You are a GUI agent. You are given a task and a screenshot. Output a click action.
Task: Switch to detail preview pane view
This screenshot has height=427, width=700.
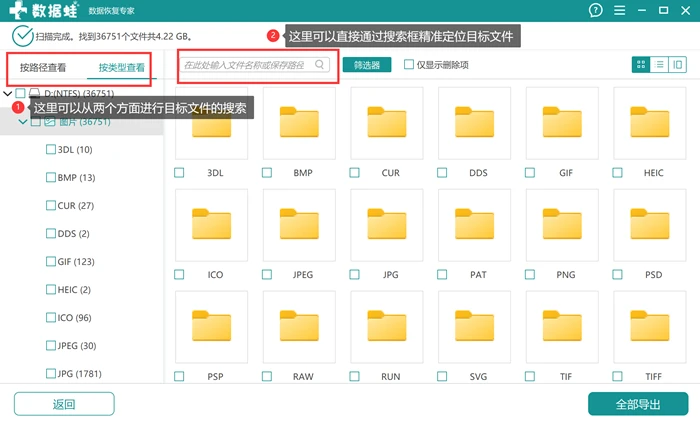(x=677, y=65)
